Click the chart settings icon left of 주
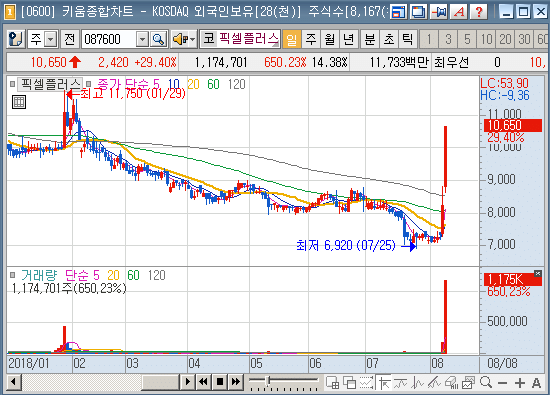The width and height of the screenshot is (550, 395). tap(15, 39)
